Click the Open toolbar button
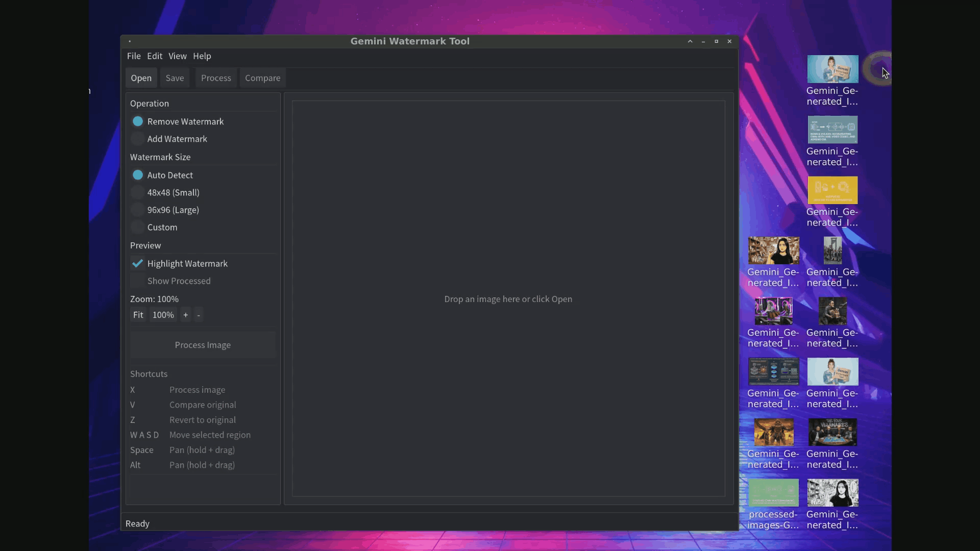Screen dimensions: 980x551 tap(141, 78)
